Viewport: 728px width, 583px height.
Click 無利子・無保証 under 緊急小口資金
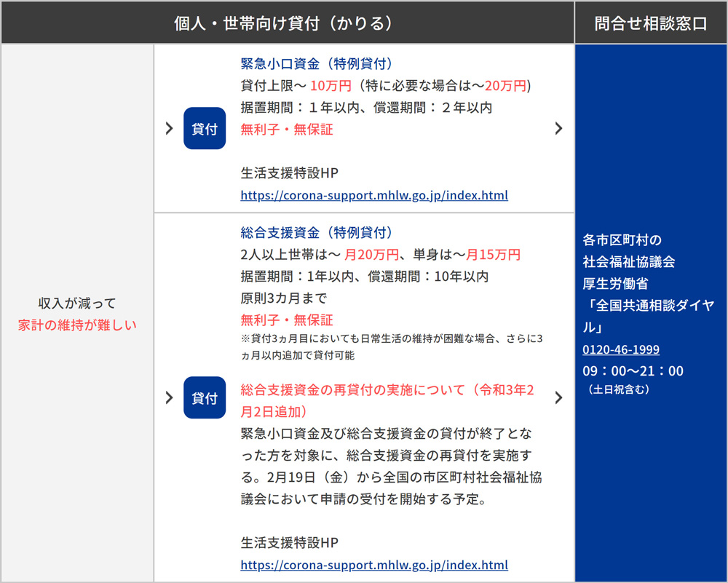tap(287, 130)
